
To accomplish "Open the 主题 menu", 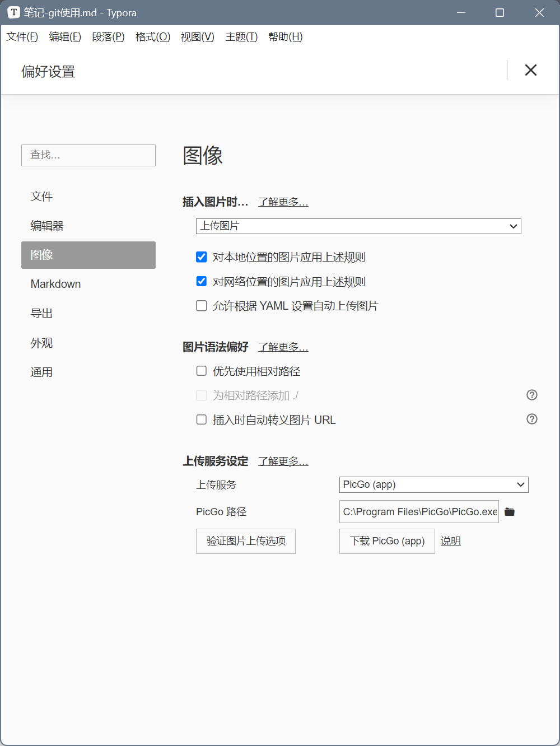I will [241, 37].
